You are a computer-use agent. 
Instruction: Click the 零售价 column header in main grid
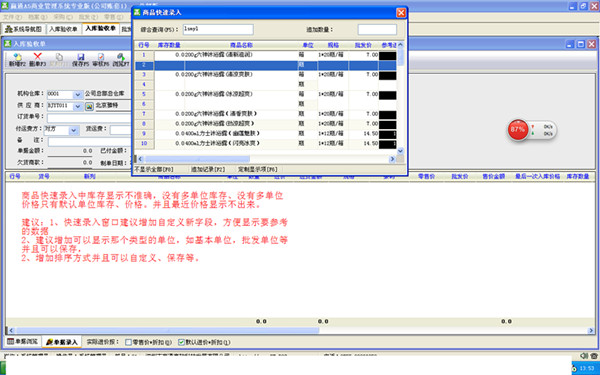(426, 176)
